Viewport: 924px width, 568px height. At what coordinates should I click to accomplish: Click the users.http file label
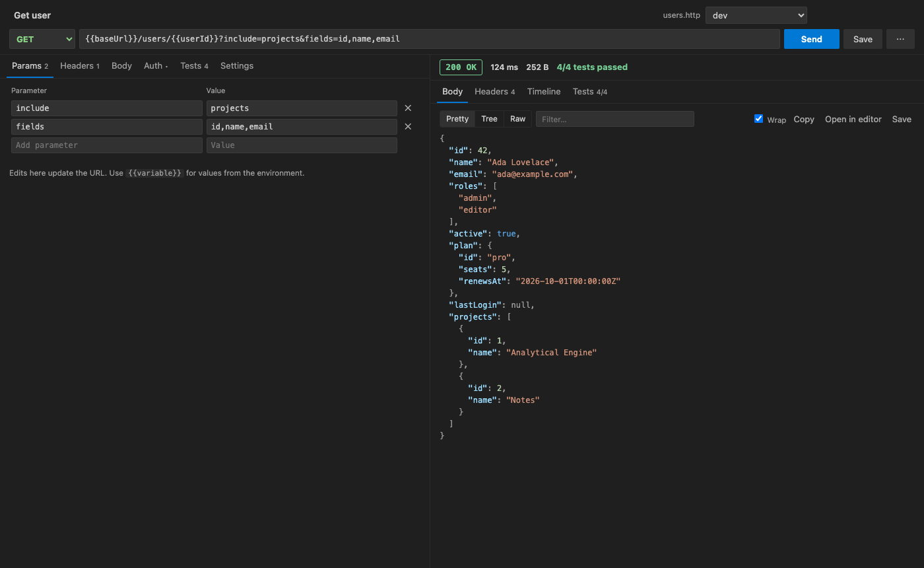point(682,15)
